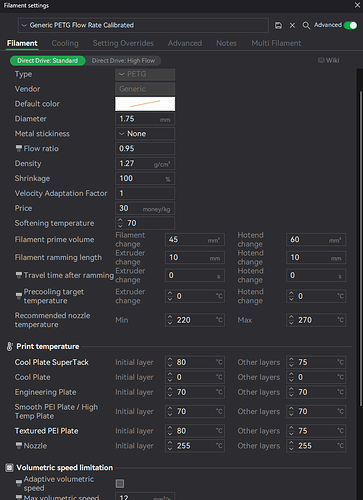Click the Density 1.27 field
The image size is (363, 500).
pyautogui.click(x=145, y=164)
